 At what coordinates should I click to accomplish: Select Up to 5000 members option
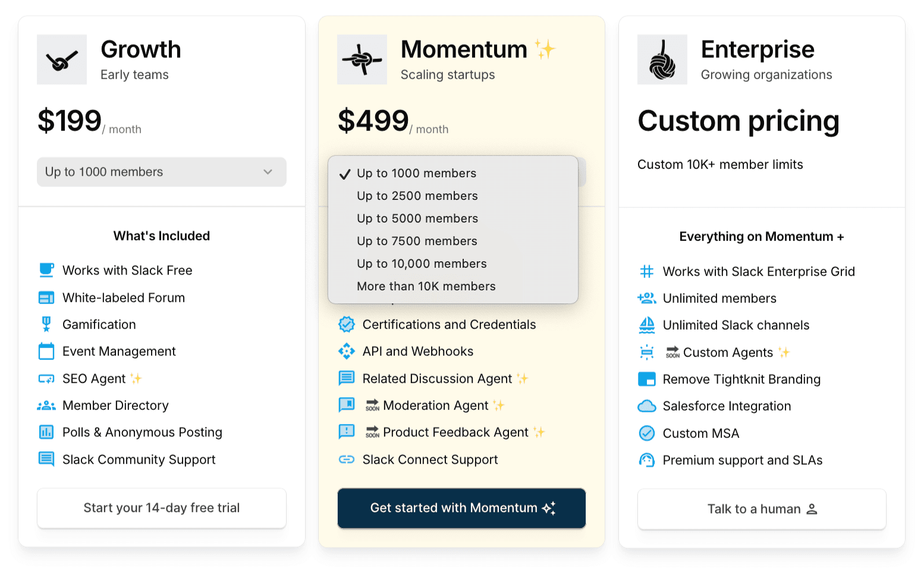(x=417, y=218)
